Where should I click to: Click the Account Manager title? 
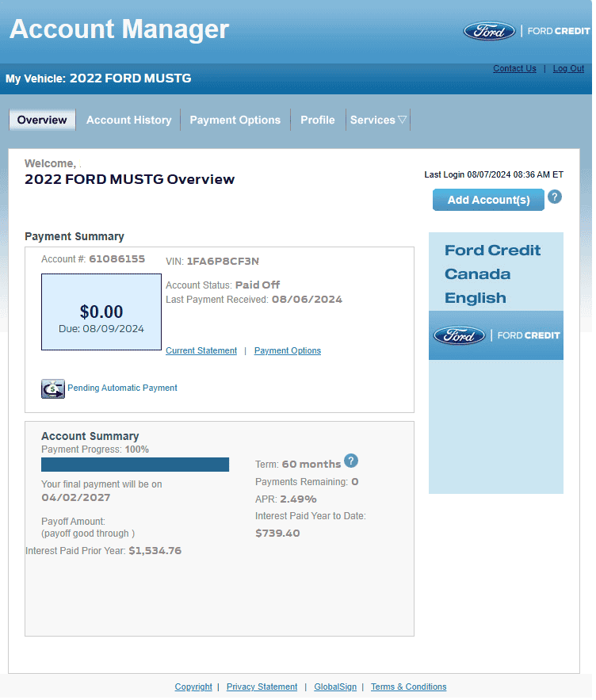[120, 29]
